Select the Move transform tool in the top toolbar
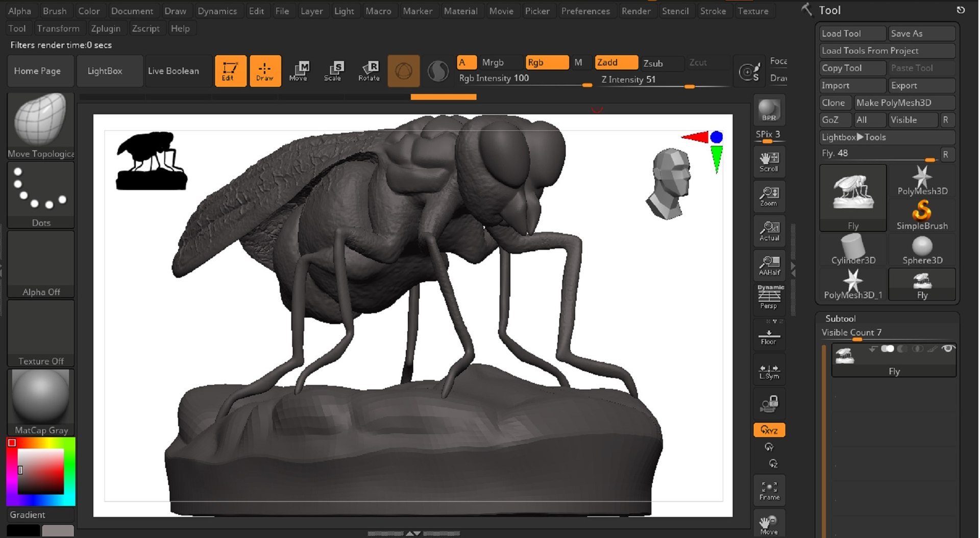980x538 pixels. (x=298, y=71)
